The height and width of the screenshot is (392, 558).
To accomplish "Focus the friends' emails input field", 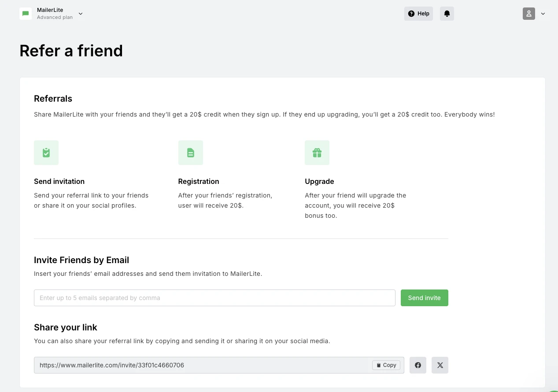I will (214, 298).
